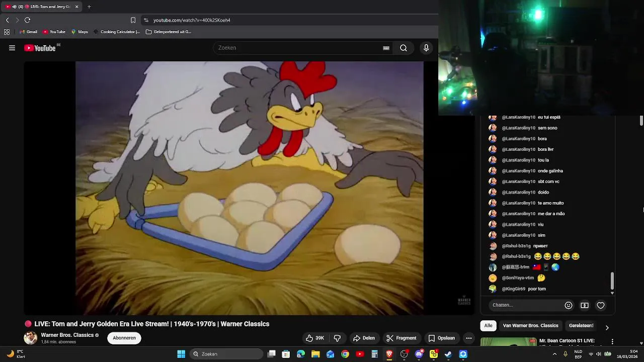Open Warner Bros. Classics channel avatar
The width and height of the screenshot is (644, 362).
tap(30, 338)
